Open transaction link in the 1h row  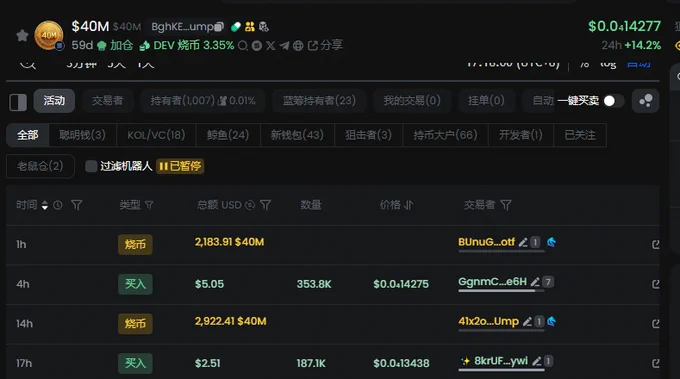pyautogui.click(x=655, y=245)
